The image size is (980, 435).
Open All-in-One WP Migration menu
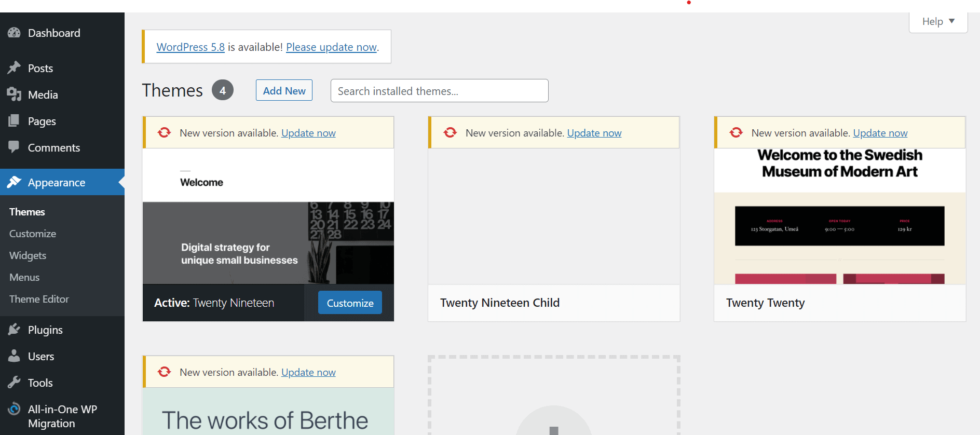coord(62,416)
